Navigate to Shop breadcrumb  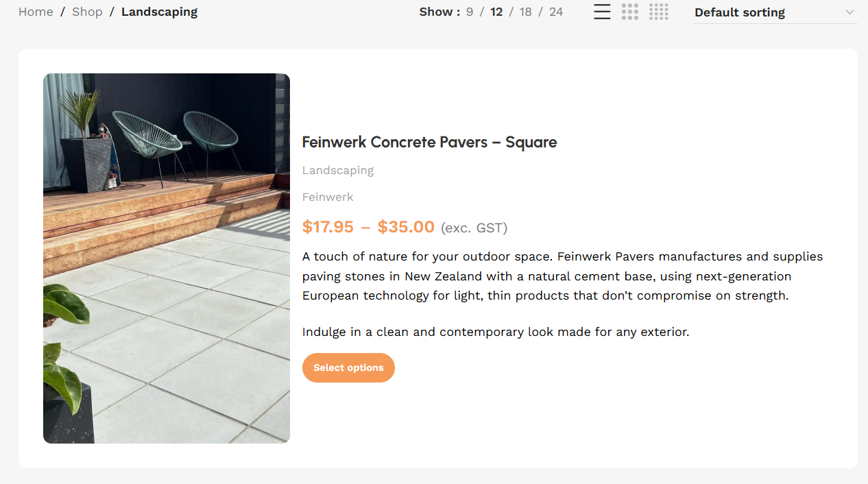(87, 12)
